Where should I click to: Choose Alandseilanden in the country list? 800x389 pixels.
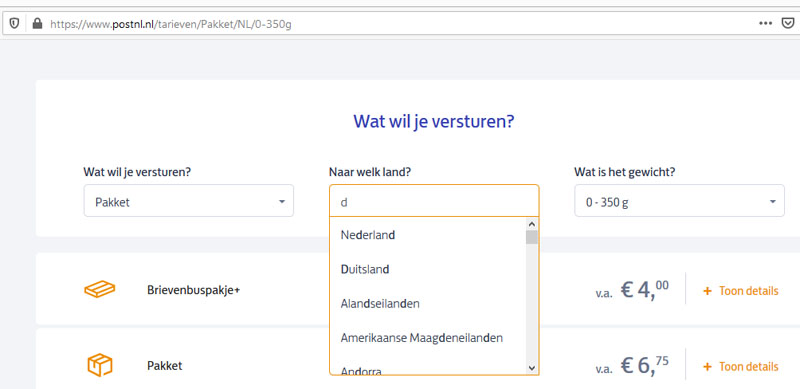428,304
